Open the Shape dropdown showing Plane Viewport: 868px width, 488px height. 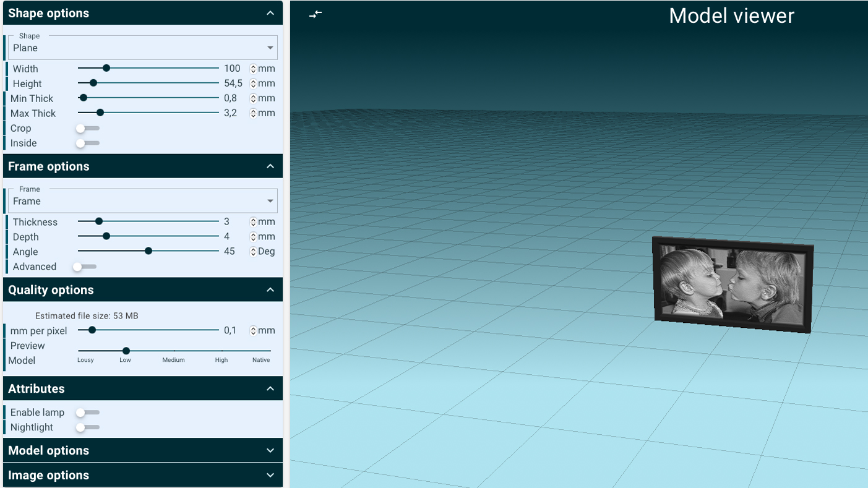click(143, 48)
